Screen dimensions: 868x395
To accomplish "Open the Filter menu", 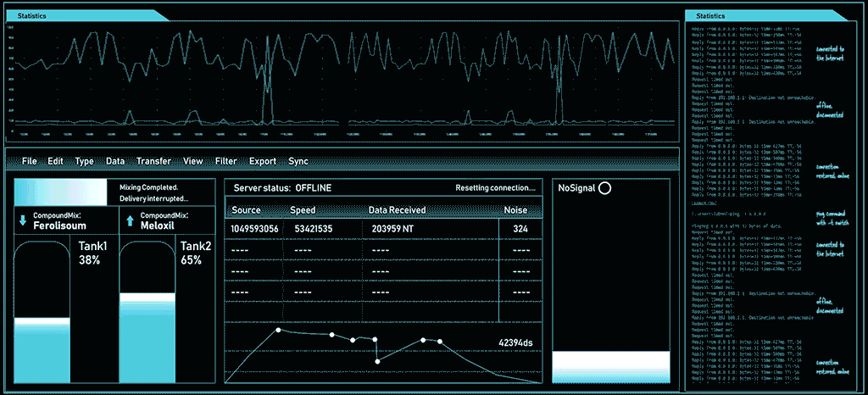I will 226,161.
